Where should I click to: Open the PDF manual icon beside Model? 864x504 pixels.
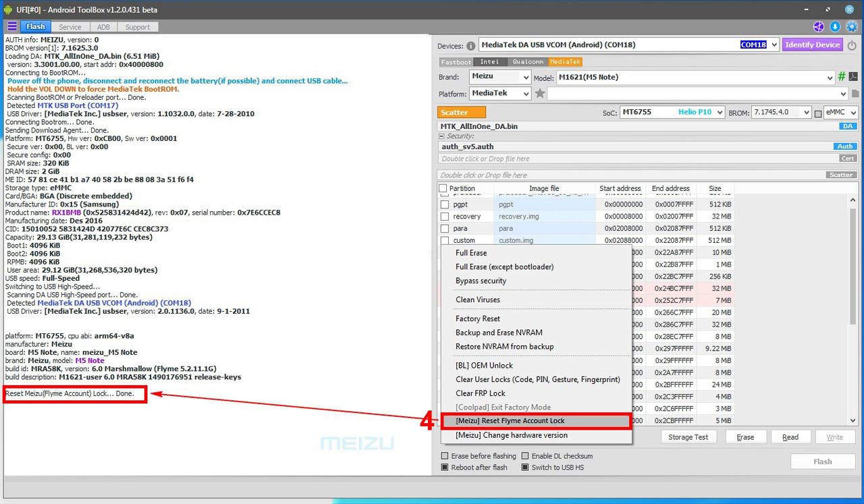(x=853, y=77)
